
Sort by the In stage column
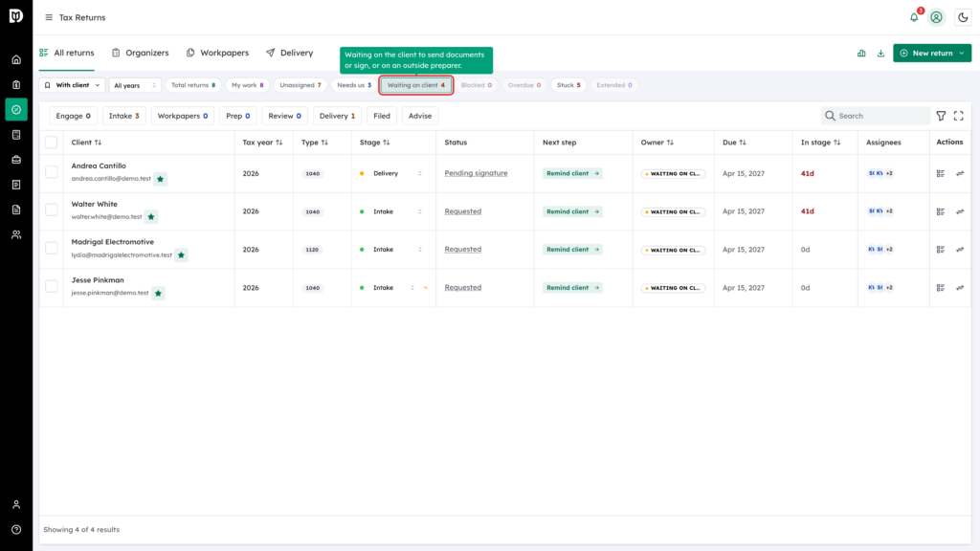(x=820, y=143)
